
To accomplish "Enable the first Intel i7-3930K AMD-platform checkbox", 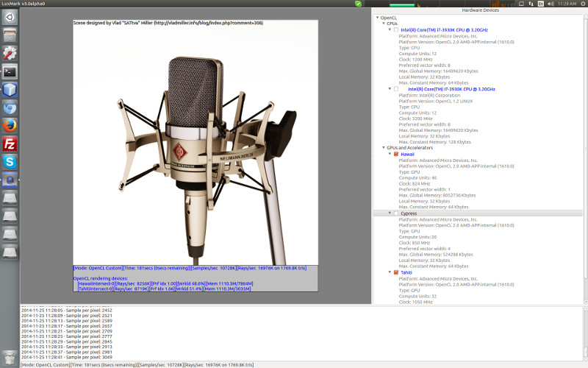I will (396, 29).
